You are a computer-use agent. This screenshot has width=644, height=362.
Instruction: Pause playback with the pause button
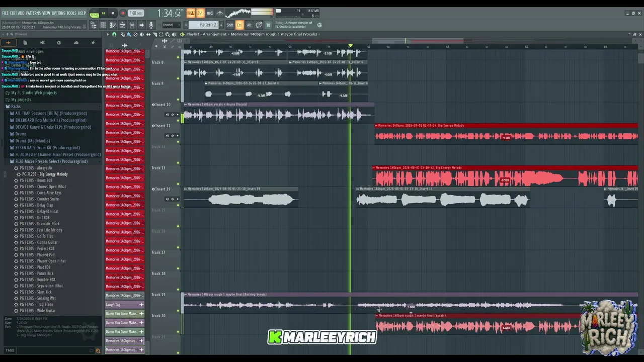104,14
